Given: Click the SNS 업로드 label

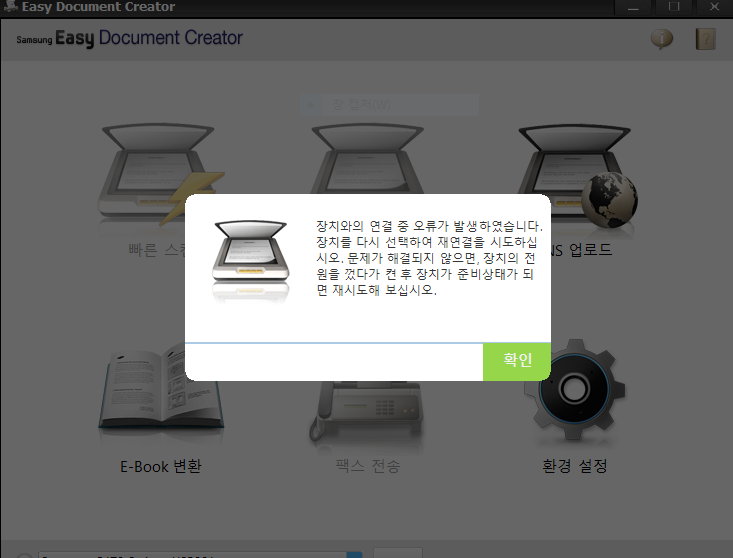Looking at the screenshot, I should click(x=581, y=250).
